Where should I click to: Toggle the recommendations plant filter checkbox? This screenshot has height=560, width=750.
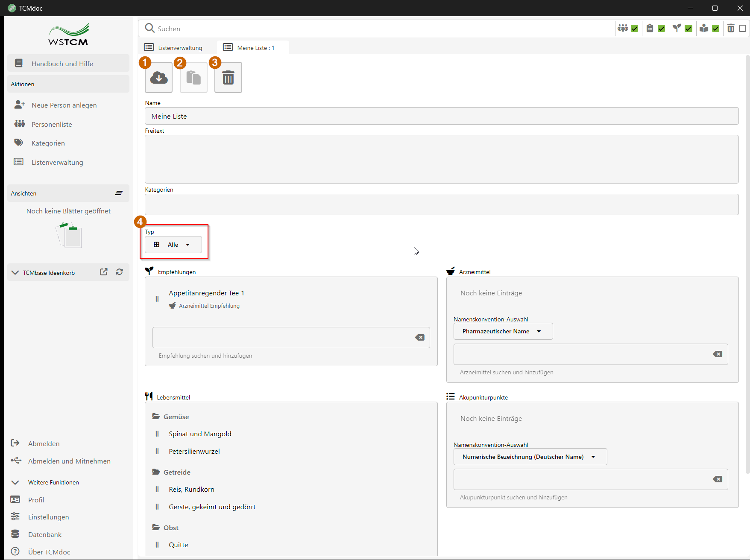pyautogui.click(x=688, y=29)
